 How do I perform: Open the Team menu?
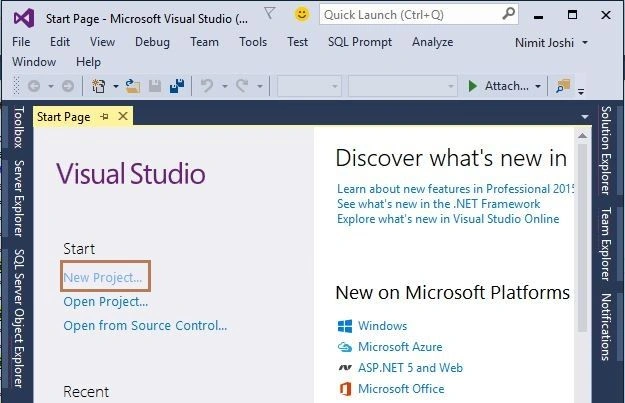[204, 42]
